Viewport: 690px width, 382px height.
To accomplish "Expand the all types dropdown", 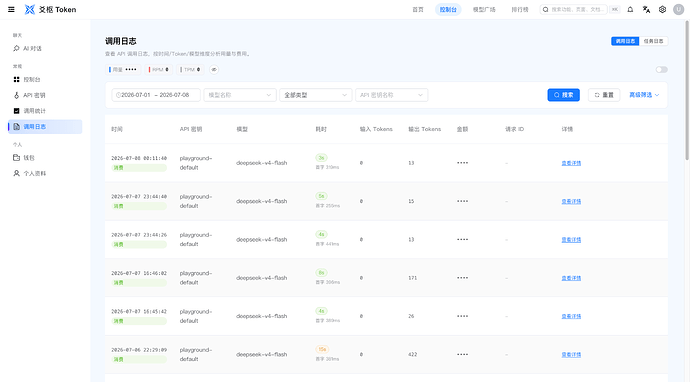I will click(316, 95).
